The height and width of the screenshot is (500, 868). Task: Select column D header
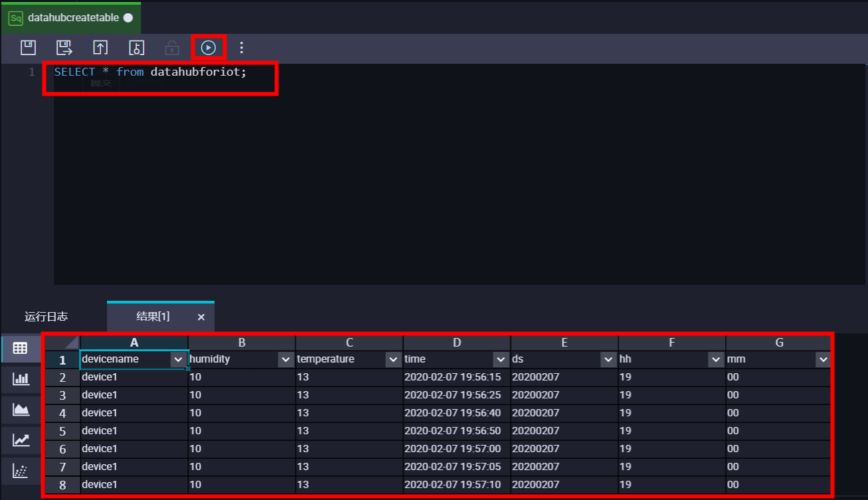(x=457, y=343)
